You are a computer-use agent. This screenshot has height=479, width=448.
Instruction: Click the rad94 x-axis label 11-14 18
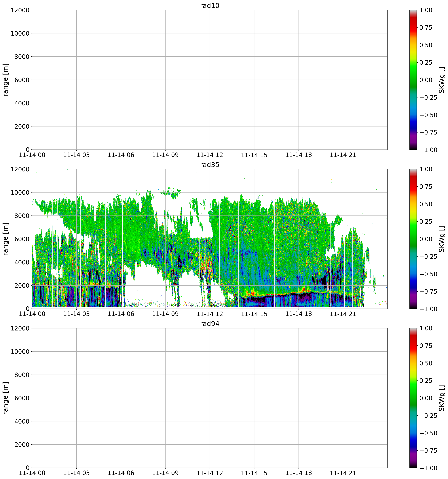299,473
